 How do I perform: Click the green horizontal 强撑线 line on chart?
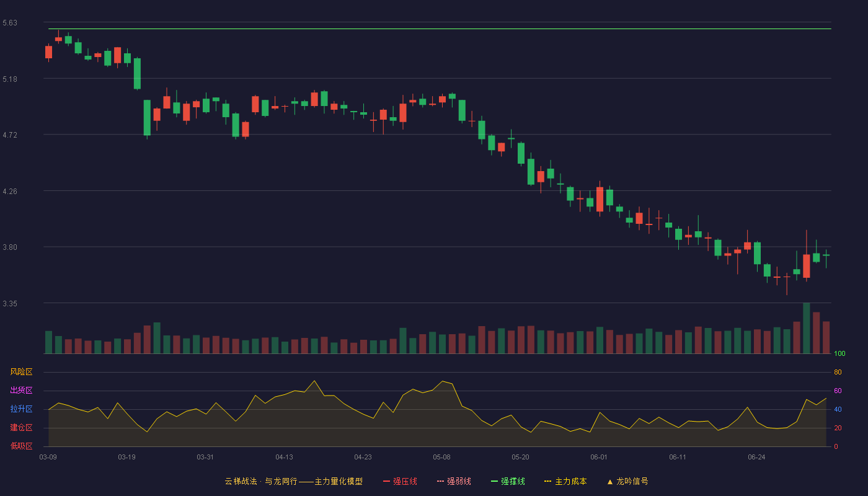pyautogui.click(x=440, y=29)
